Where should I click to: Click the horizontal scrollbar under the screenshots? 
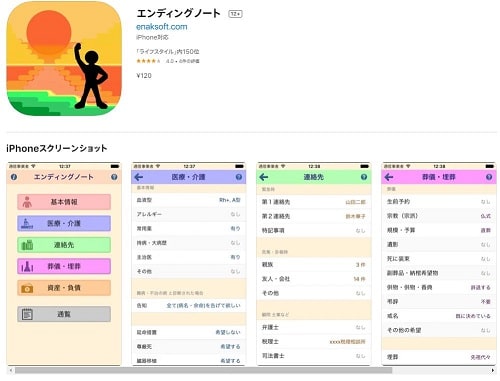coord(203,370)
